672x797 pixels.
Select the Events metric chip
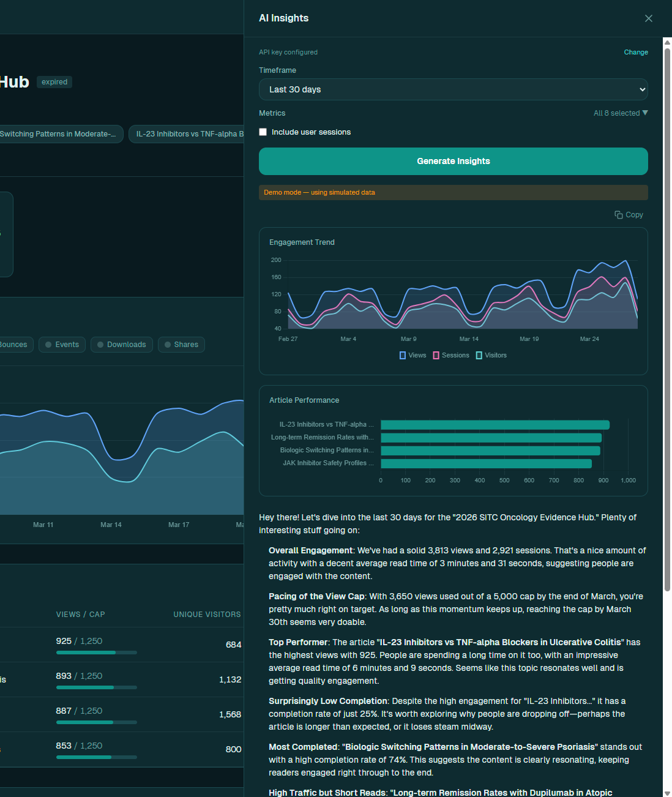[x=62, y=345]
